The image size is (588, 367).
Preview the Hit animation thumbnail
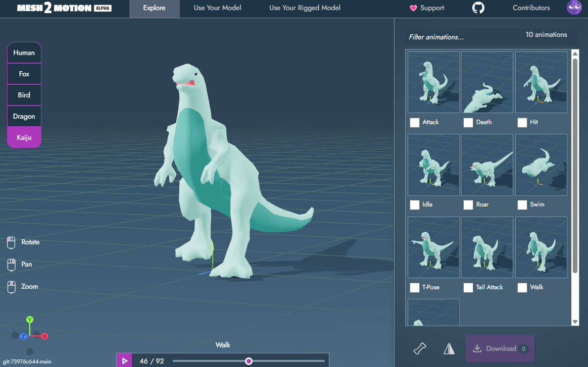point(541,82)
